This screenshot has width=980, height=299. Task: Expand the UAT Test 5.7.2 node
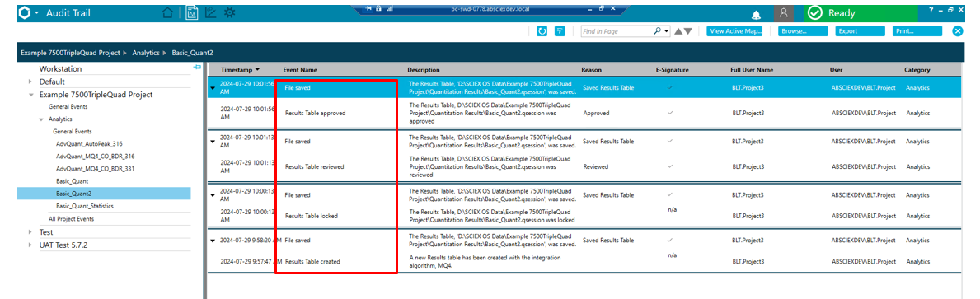[x=30, y=245]
